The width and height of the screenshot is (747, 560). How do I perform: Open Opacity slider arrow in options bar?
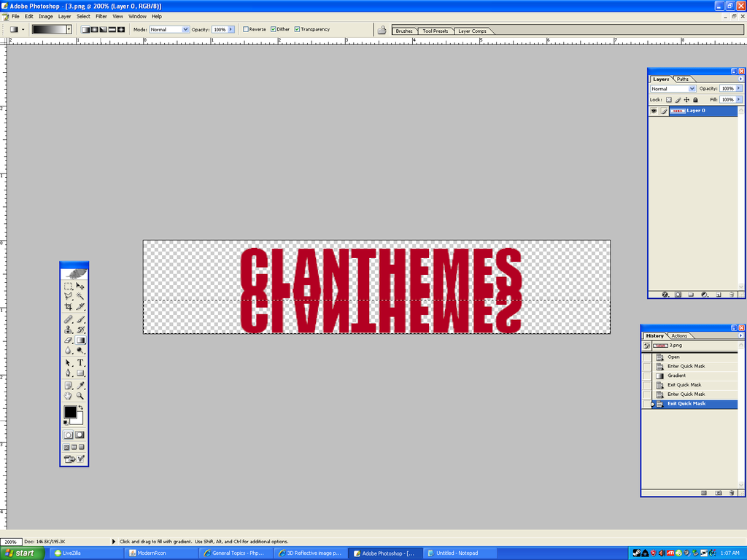click(x=231, y=29)
